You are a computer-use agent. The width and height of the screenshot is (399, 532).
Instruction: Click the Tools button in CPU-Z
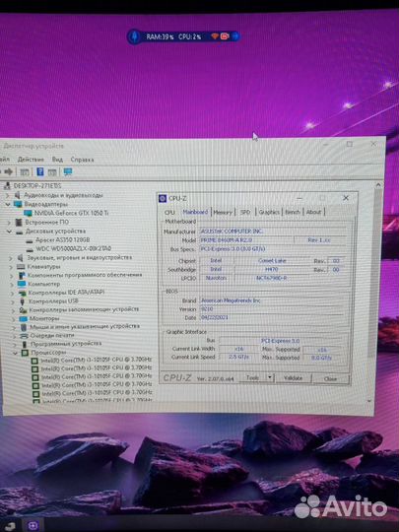[253, 377]
